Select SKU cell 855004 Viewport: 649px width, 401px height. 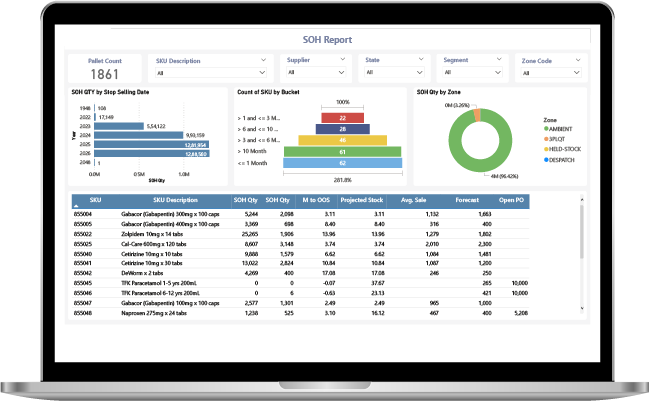click(83, 214)
